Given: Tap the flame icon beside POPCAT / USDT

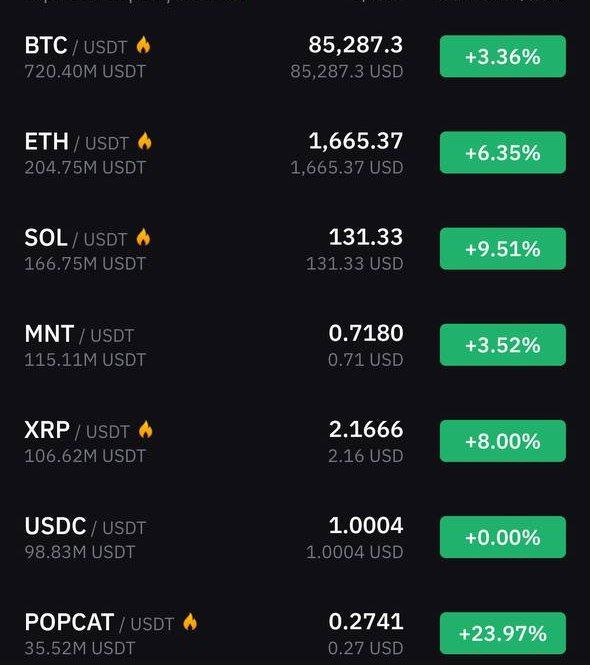Looking at the screenshot, I should pyautogui.click(x=190, y=622).
